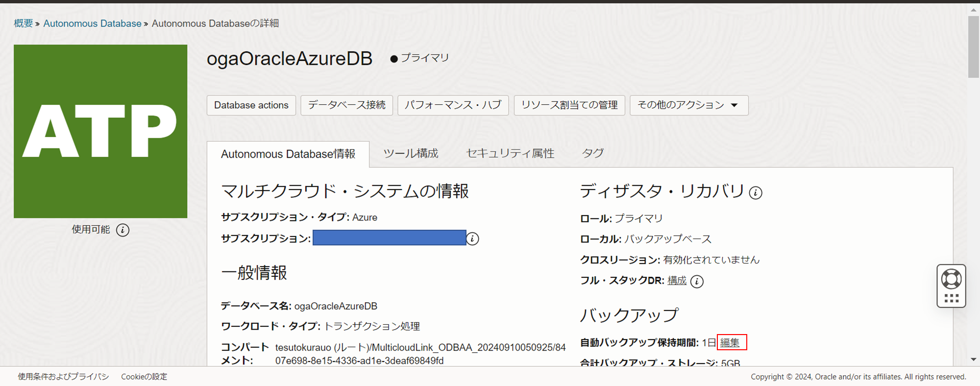Click the scrollbar up arrow
Image resolution: width=980 pixels, height=386 pixels.
974,9
